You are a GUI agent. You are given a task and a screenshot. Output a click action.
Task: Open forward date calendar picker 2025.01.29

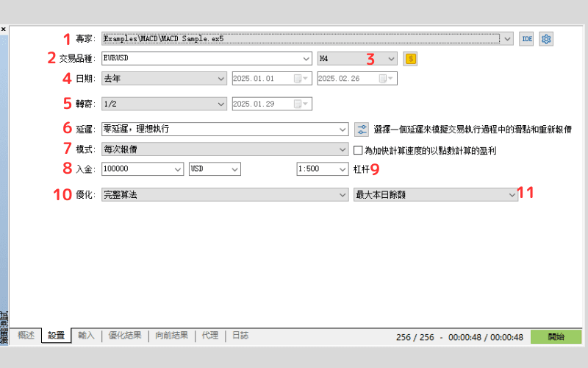301,104
